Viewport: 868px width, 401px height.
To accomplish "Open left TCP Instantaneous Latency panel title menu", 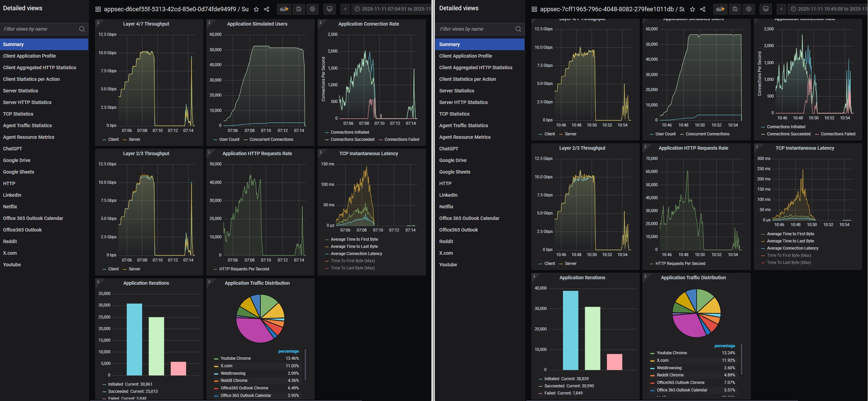I will (368, 153).
